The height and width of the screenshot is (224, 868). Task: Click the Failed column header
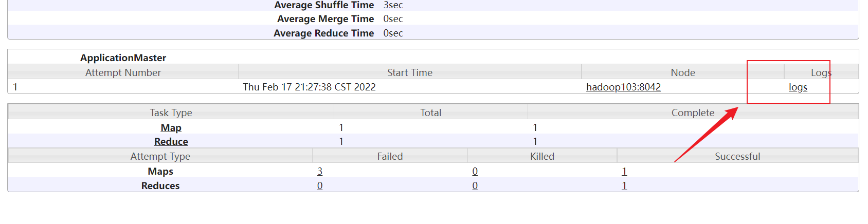(390, 156)
